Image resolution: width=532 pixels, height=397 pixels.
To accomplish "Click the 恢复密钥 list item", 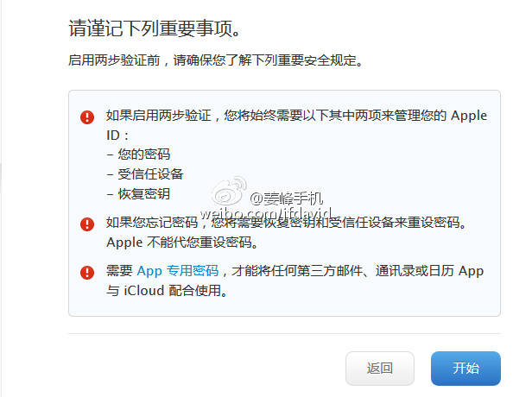I will tap(144, 193).
